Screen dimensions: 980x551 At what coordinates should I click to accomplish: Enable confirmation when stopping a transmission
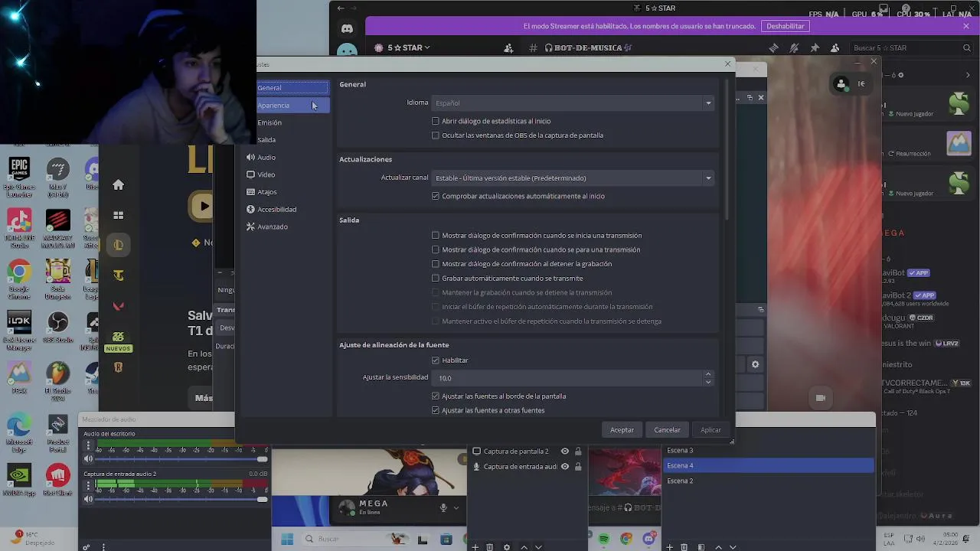[436, 249]
